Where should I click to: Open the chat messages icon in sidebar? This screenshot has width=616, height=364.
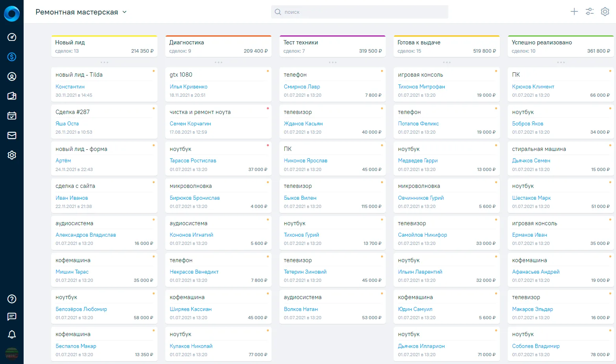point(12,317)
